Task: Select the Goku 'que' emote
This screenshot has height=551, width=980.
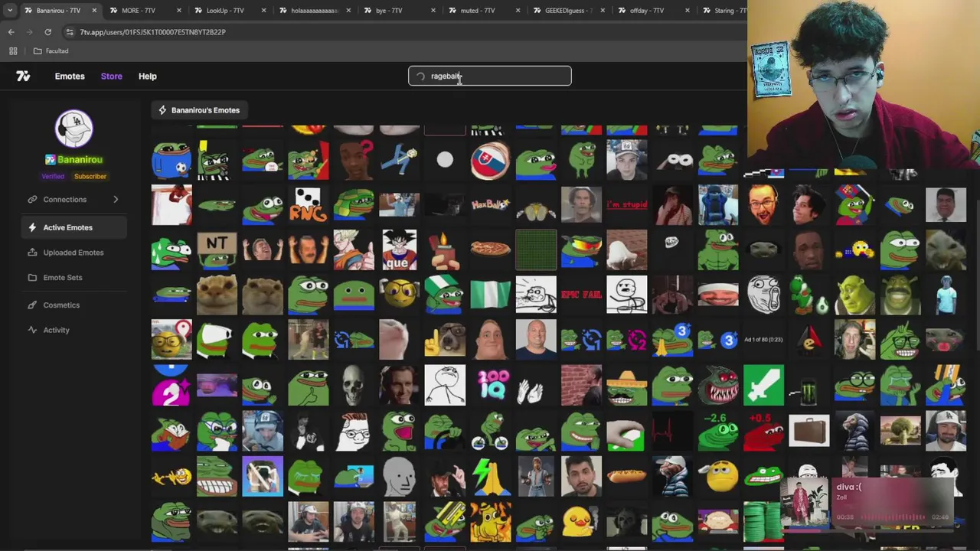Action: pyautogui.click(x=400, y=250)
